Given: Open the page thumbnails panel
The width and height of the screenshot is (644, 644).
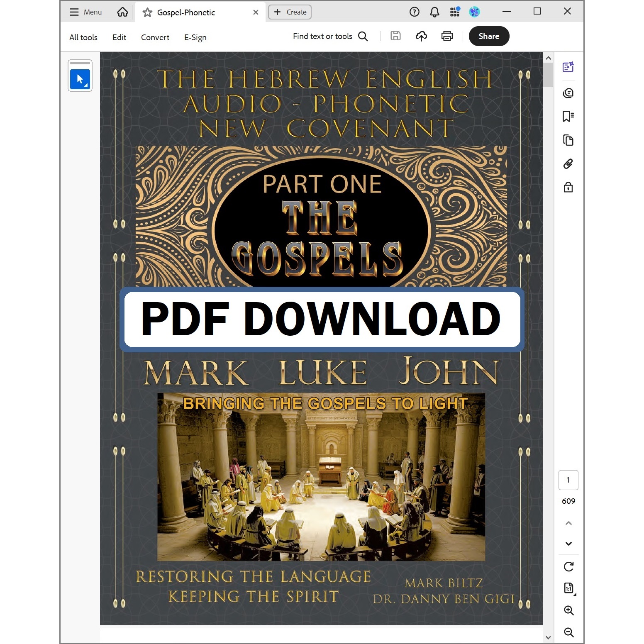Looking at the screenshot, I should tap(568, 140).
